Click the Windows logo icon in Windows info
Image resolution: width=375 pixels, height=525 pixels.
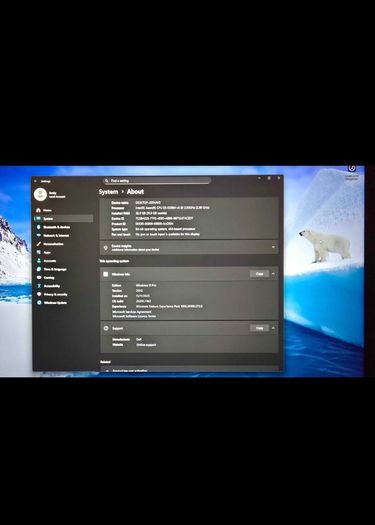click(106, 274)
